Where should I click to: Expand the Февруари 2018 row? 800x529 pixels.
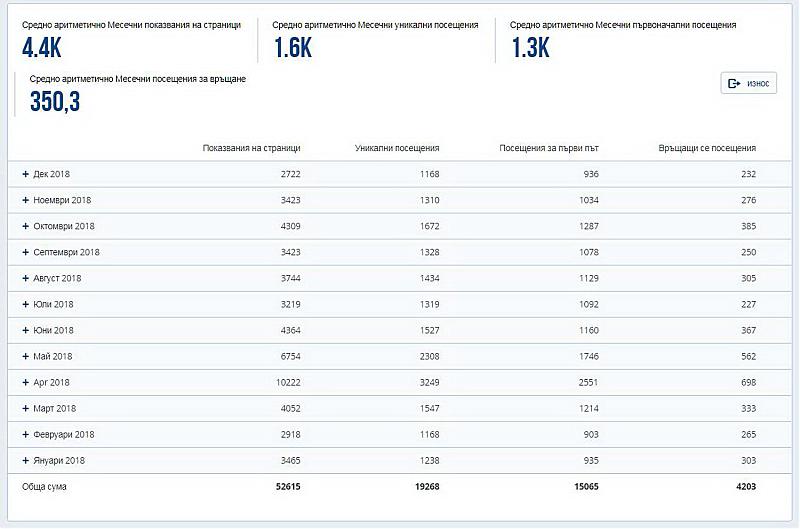tap(26, 434)
